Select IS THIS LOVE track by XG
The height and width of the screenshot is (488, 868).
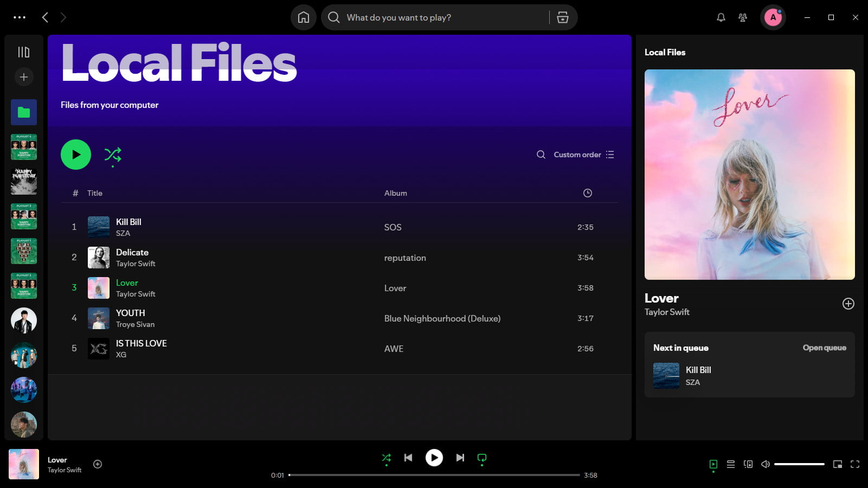pos(339,349)
